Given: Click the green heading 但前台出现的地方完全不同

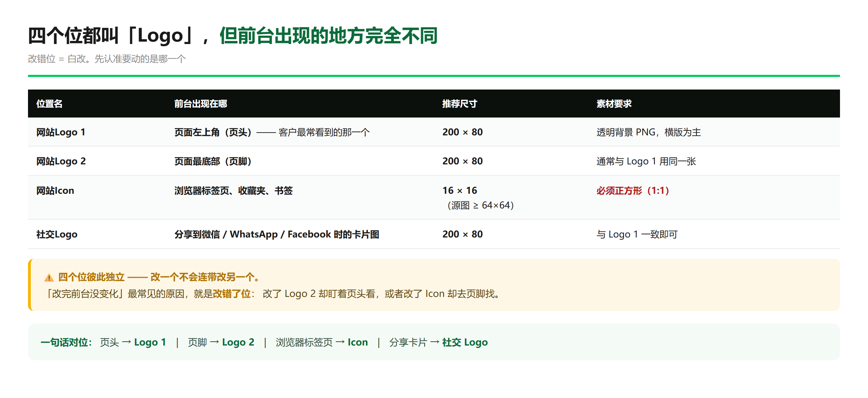Looking at the screenshot, I should point(329,36).
